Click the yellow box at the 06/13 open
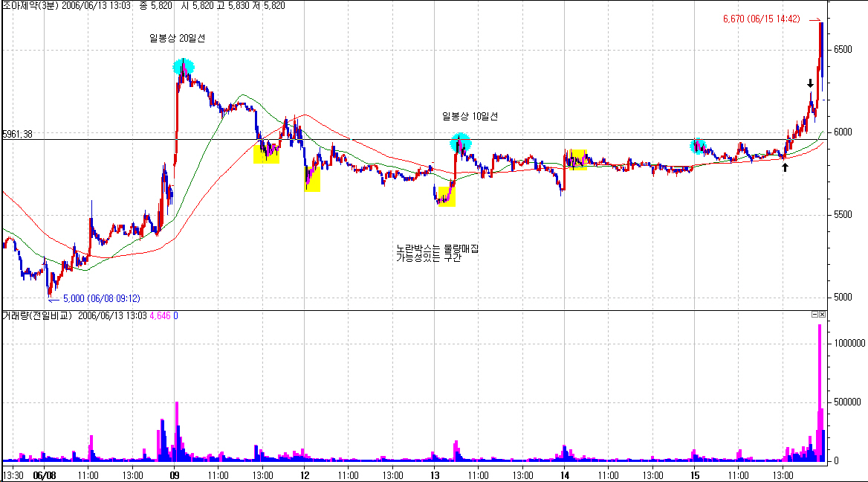 (x=447, y=196)
